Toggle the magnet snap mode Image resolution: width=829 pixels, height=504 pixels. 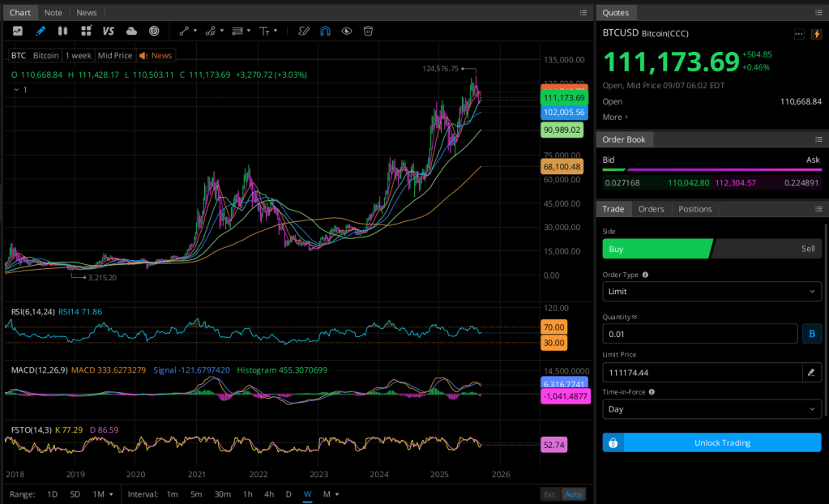click(325, 31)
